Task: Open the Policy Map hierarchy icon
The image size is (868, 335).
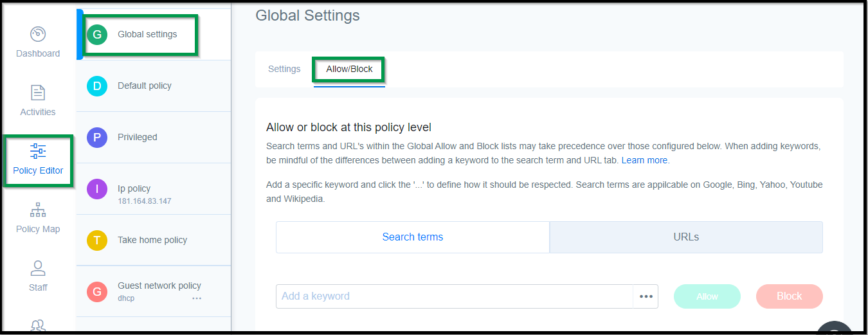Action: (x=38, y=210)
